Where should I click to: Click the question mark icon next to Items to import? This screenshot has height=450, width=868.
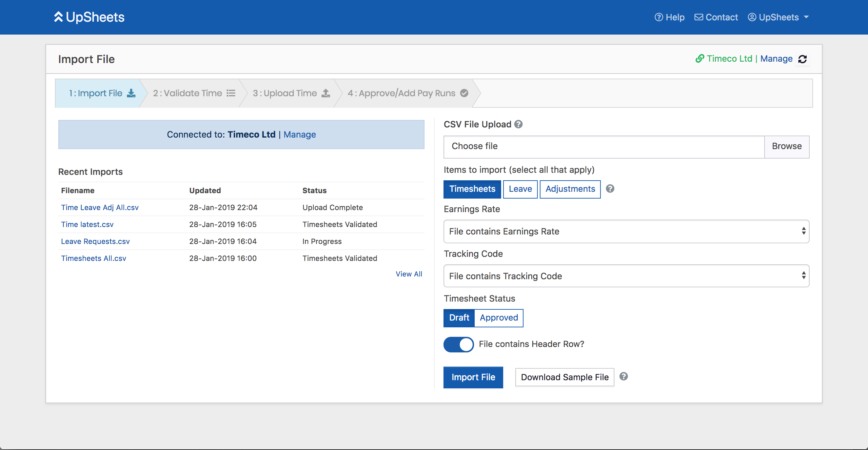(x=610, y=189)
